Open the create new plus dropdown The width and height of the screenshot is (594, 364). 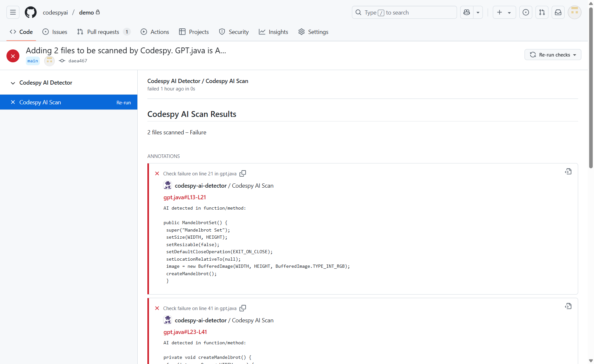click(x=504, y=12)
